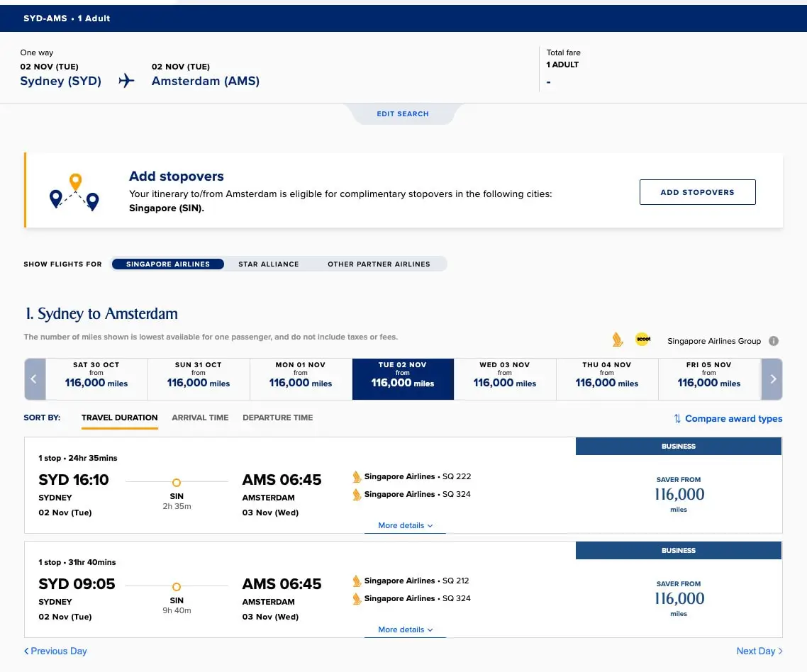807x672 pixels.
Task: Select Singapore Airlines flights filter
Action: (168, 264)
